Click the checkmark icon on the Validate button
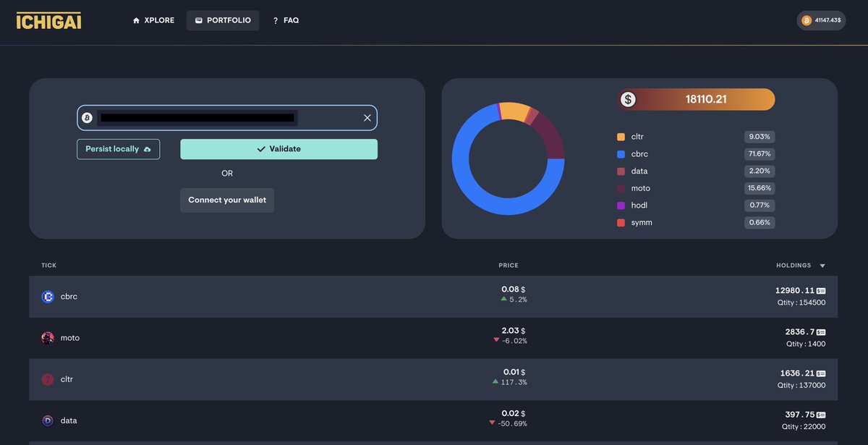This screenshot has width=868, height=445. point(261,149)
